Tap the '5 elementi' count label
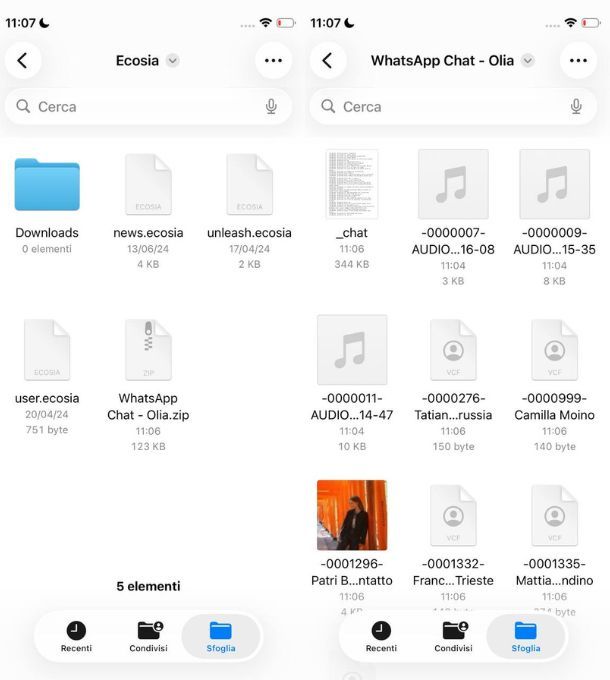The image size is (610, 680). tap(148, 586)
